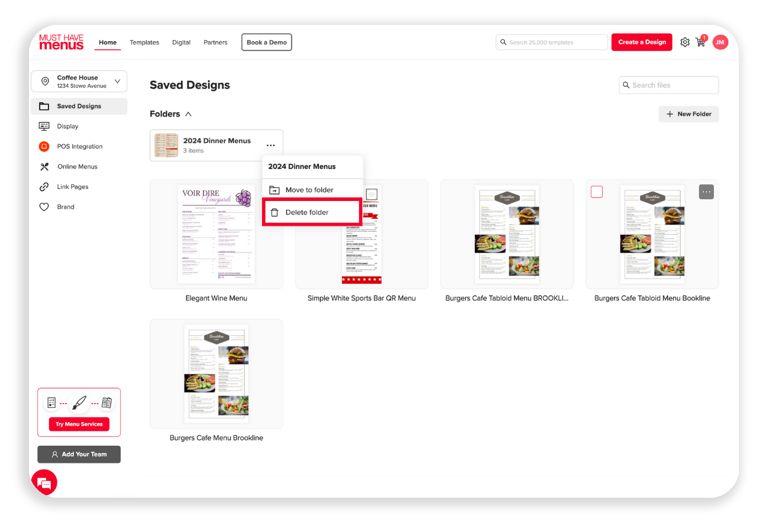Image resolution: width=769 pixels, height=532 pixels.
Task: Click the magnifier in template search
Action: tap(503, 43)
